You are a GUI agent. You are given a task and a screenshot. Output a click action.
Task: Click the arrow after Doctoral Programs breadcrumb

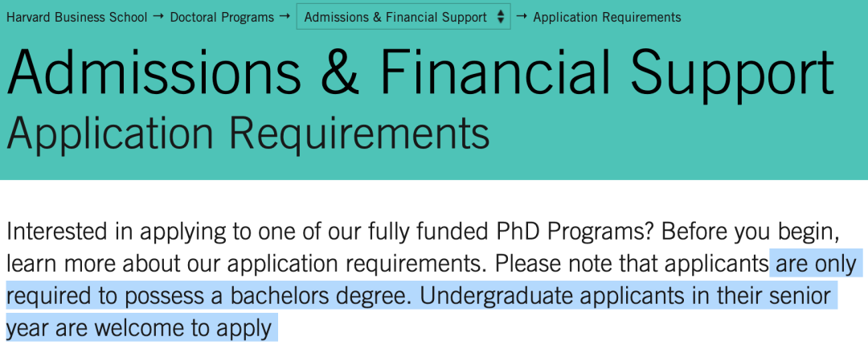tap(285, 17)
